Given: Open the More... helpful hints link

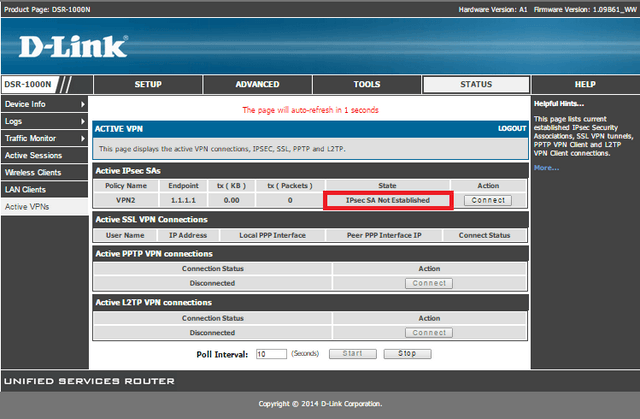Looking at the screenshot, I should [x=546, y=168].
